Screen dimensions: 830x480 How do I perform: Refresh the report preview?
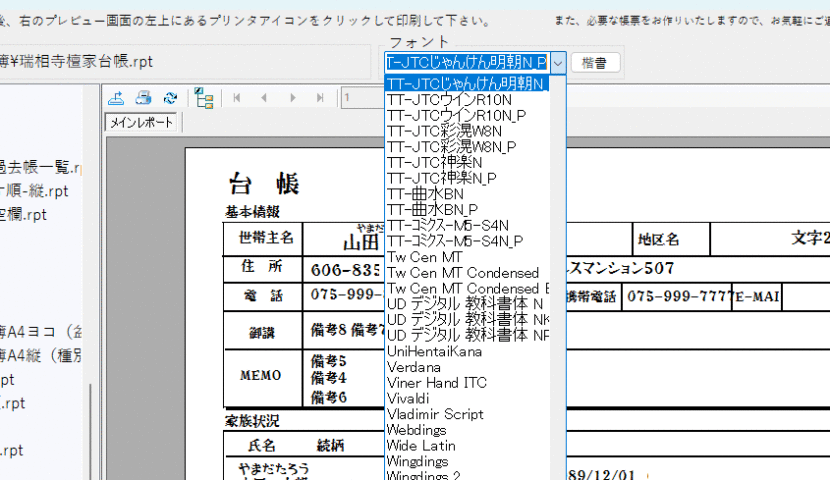coord(170,98)
